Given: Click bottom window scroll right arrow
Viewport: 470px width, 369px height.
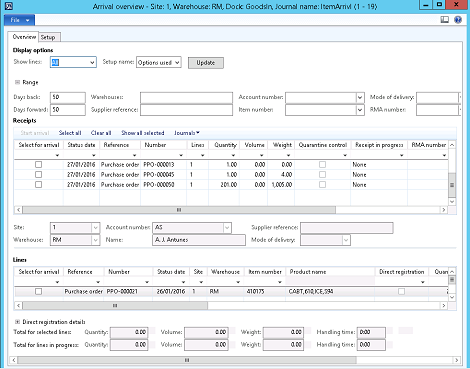Looking at the screenshot, I should click(x=457, y=360).
